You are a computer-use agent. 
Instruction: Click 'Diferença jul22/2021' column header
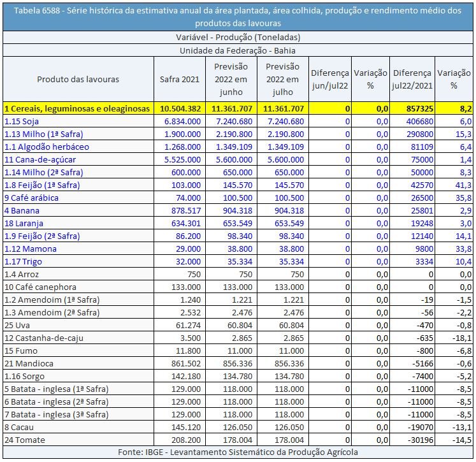(412, 79)
